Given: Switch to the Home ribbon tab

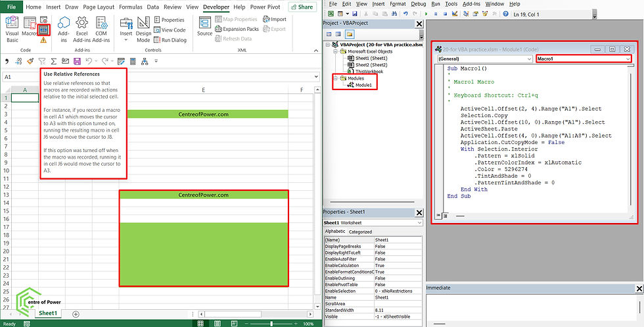Looking at the screenshot, I should point(34,7).
